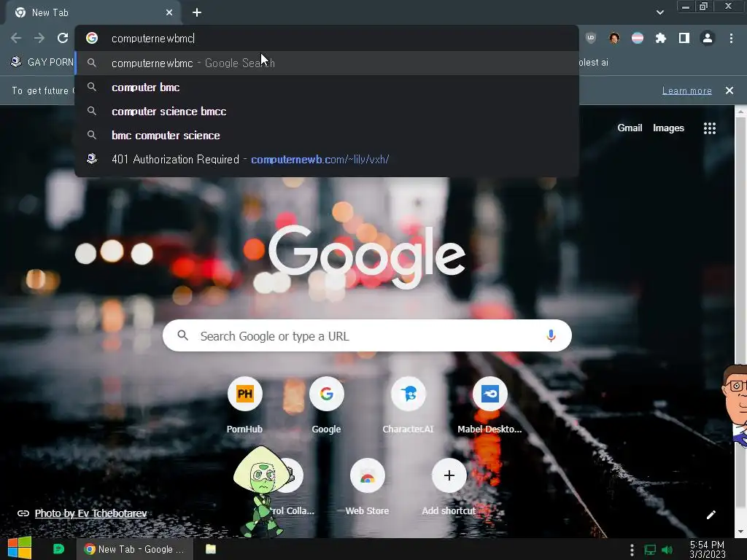The height and width of the screenshot is (560, 747).
Task: Click the Google icon in the address bar
Action: coord(92,38)
